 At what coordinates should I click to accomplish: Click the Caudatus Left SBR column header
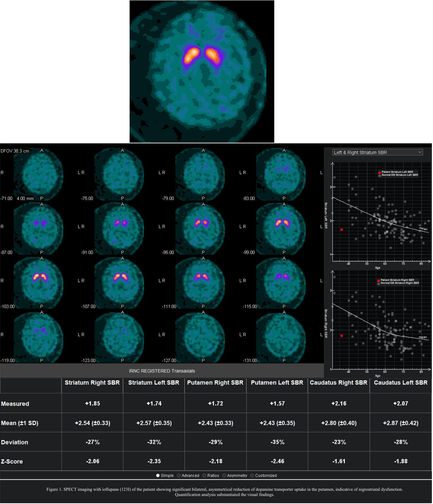(400, 383)
